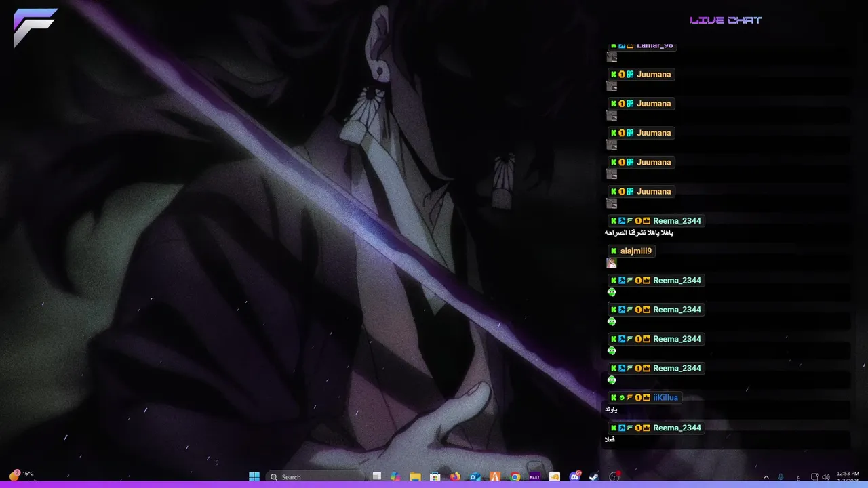Open Microsoft Store from the taskbar
The height and width of the screenshot is (488, 868).
(435, 476)
